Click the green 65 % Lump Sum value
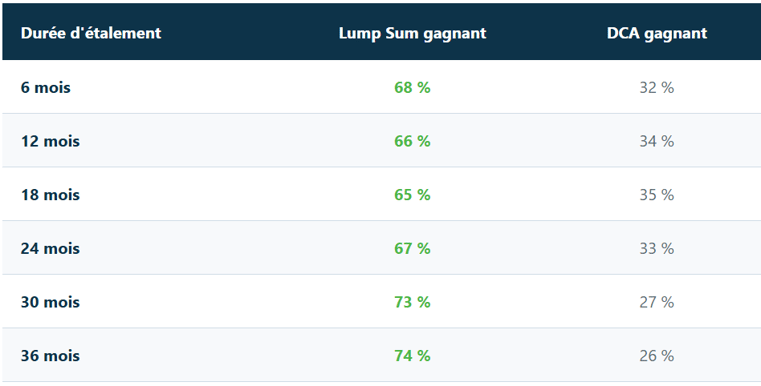This screenshot has width=761, height=386. pyautogui.click(x=412, y=195)
